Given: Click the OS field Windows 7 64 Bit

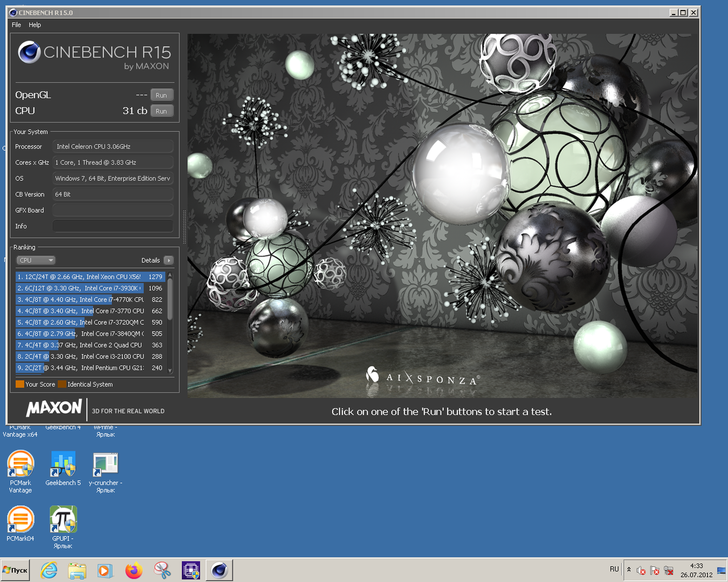Looking at the screenshot, I should pos(113,178).
